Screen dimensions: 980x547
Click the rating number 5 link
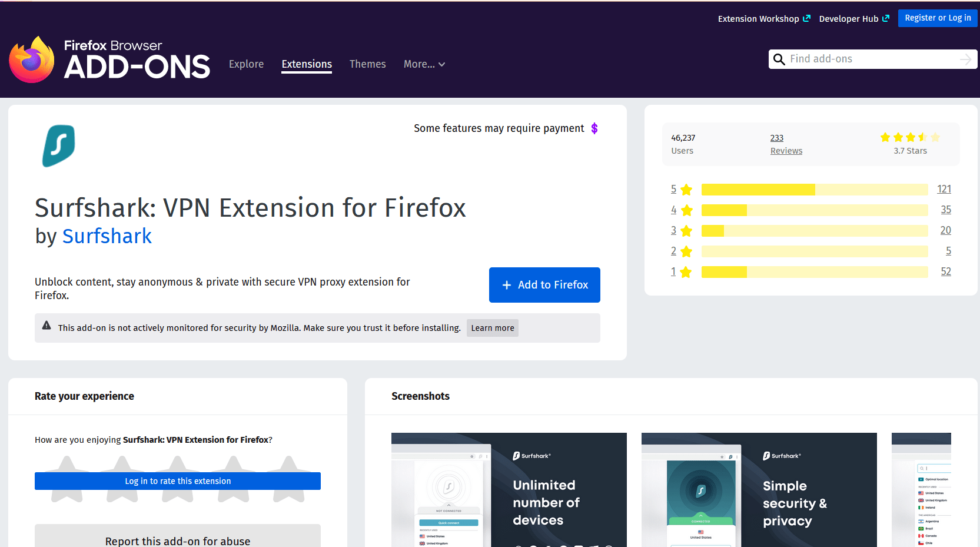[x=673, y=189]
